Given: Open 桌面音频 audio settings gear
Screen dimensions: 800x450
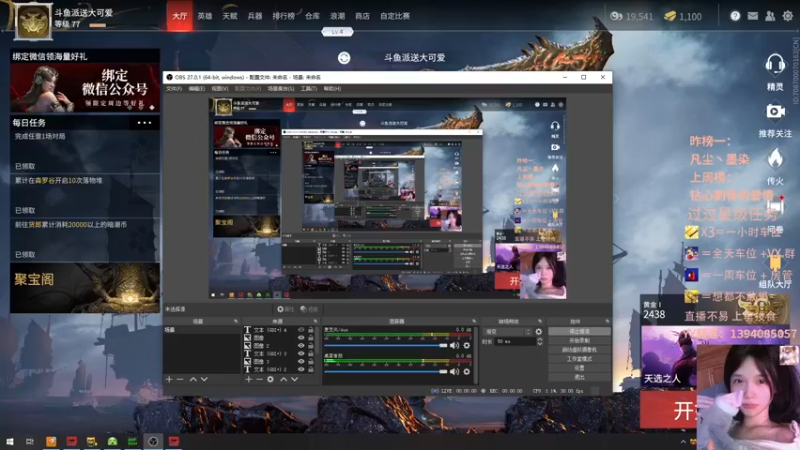Looking at the screenshot, I should (466, 371).
